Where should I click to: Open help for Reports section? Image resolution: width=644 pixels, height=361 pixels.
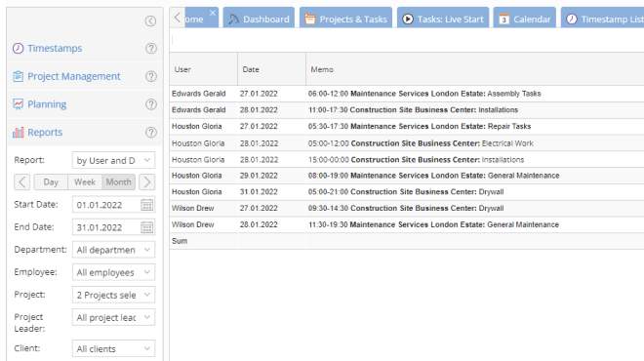(151, 133)
